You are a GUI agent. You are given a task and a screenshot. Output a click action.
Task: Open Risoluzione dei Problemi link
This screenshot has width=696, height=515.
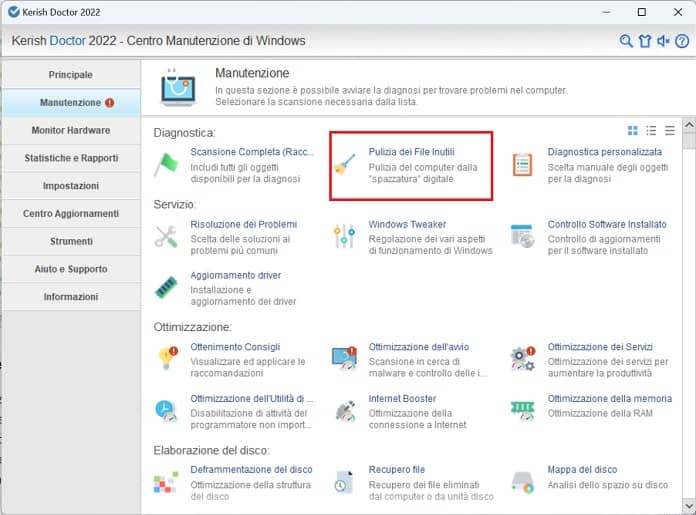[244, 224]
